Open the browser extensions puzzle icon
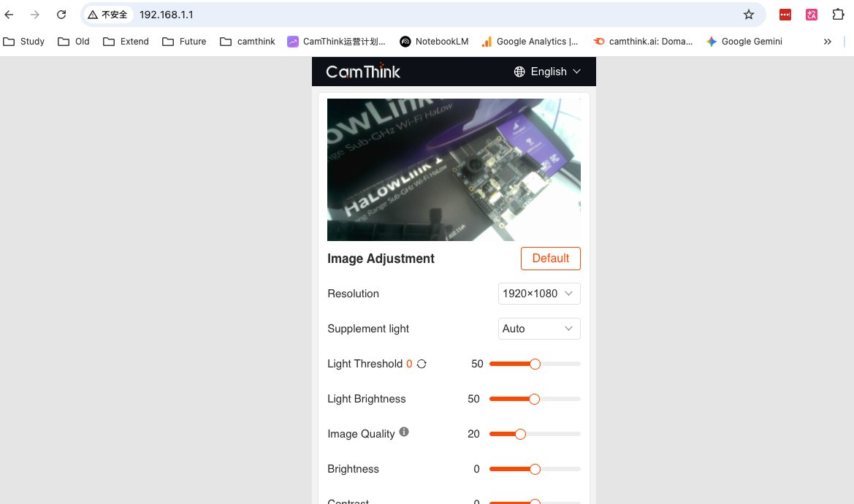 838,15
